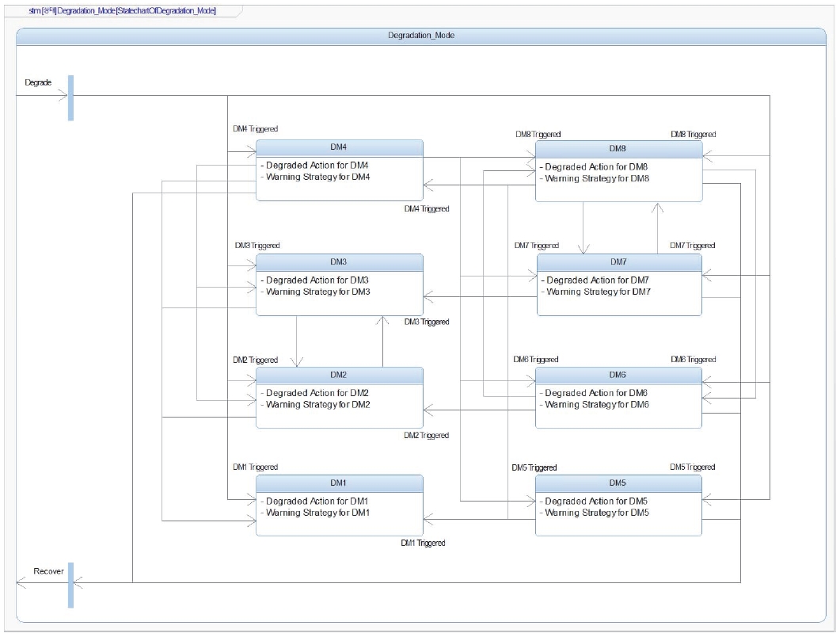840x637 pixels.
Task: Select the Degrade entry point bar
Action: click(x=70, y=97)
